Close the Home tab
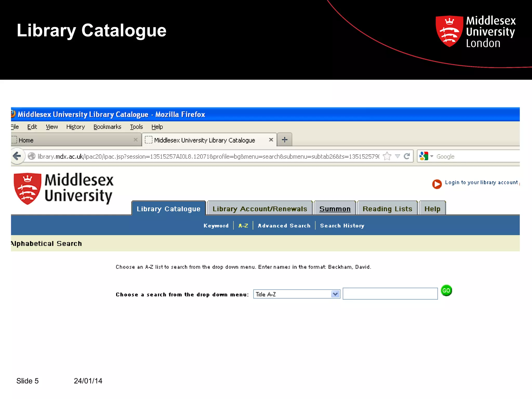 [x=136, y=140]
